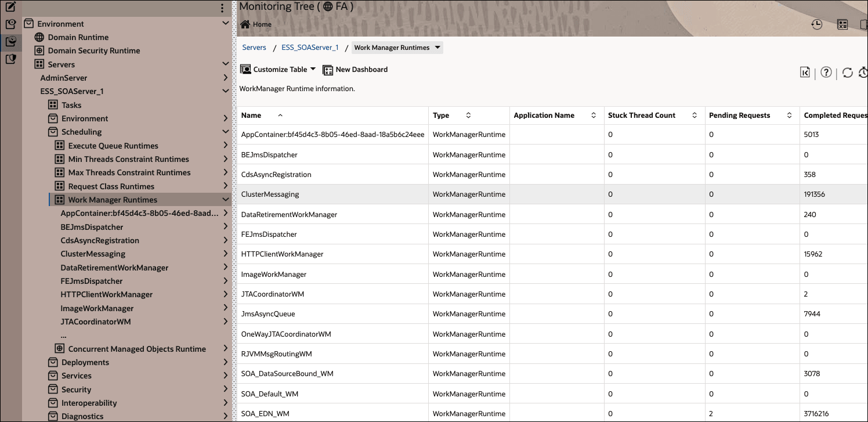Click the JmsAsyncQueue table row name
The height and width of the screenshot is (422, 868).
click(268, 314)
